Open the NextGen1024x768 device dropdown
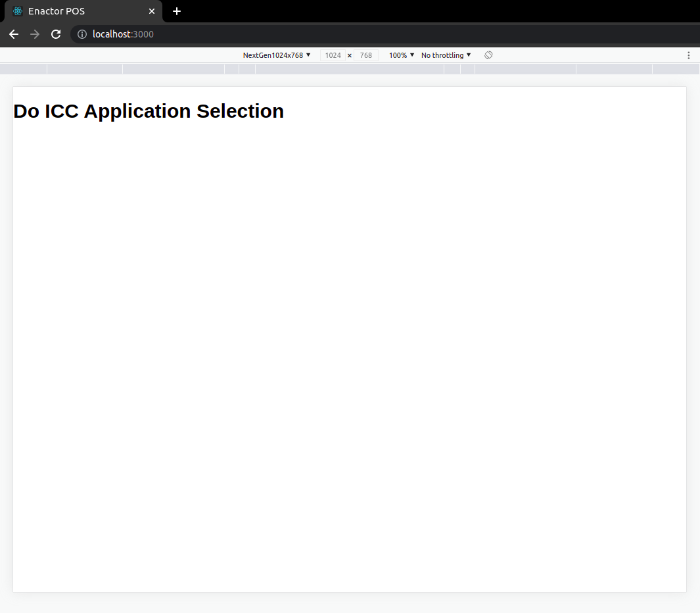The height and width of the screenshot is (613, 700). point(276,55)
